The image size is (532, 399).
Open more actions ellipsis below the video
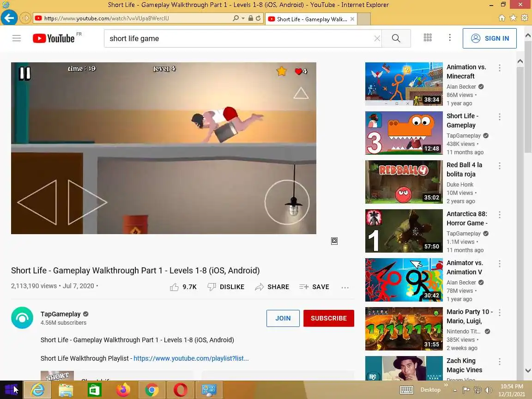345,287
